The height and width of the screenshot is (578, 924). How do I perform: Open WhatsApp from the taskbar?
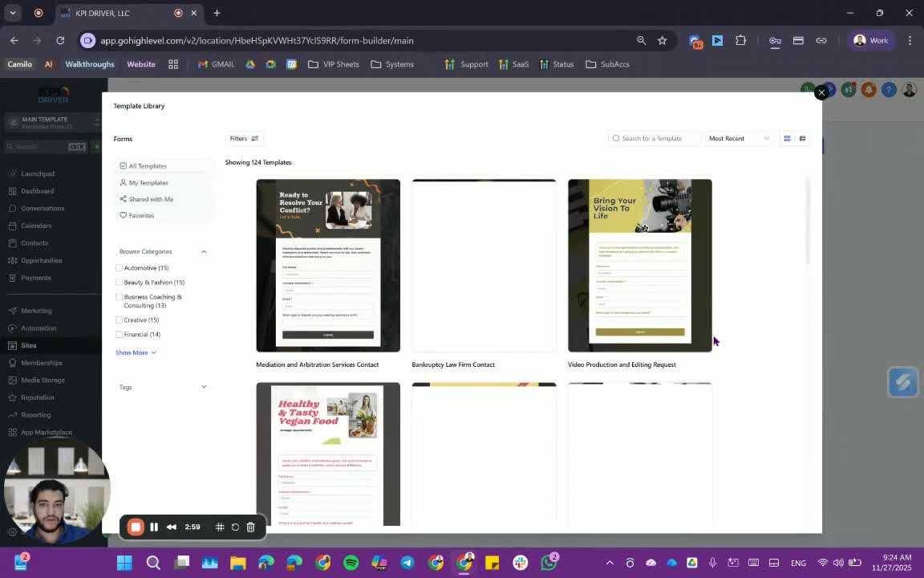pos(549,564)
